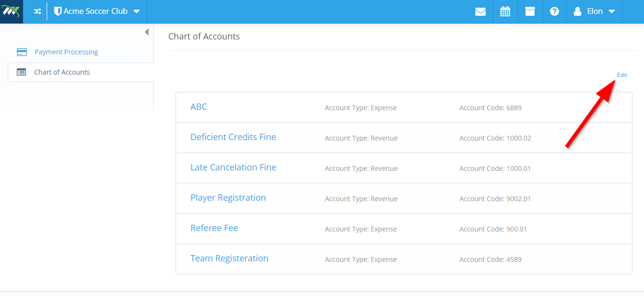This screenshot has width=644, height=296.
Task: Click 'Account Type: Revenue' in Deficient Credits Fine row
Action: click(x=361, y=138)
